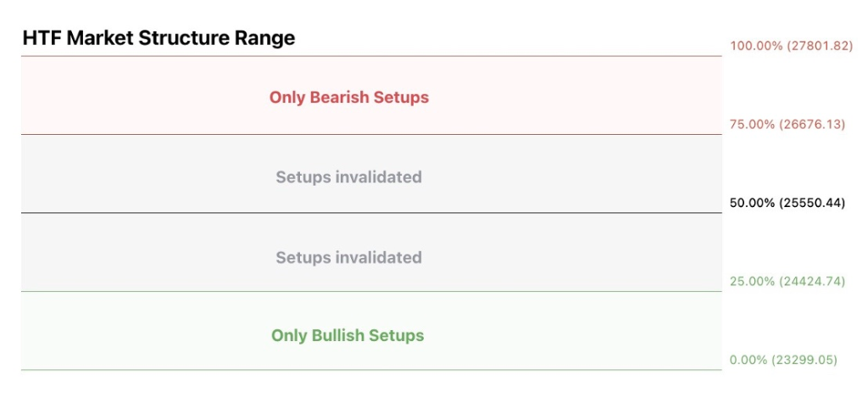Image resolution: width=868 pixels, height=398 pixels.
Task: Click the 27801.82 range high price value
Action: click(x=821, y=46)
